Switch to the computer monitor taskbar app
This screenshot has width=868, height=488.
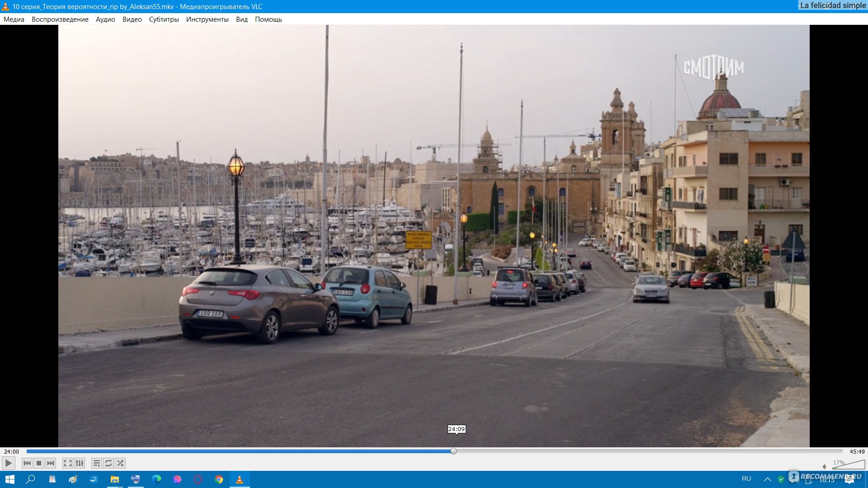pyautogui.click(x=136, y=479)
